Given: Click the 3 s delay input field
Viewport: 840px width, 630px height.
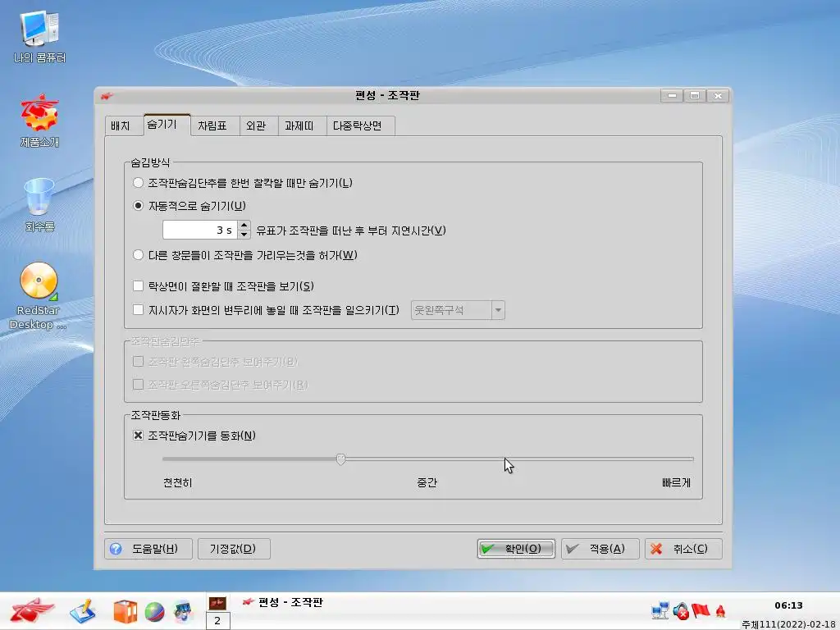Looking at the screenshot, I should point(200,230).
